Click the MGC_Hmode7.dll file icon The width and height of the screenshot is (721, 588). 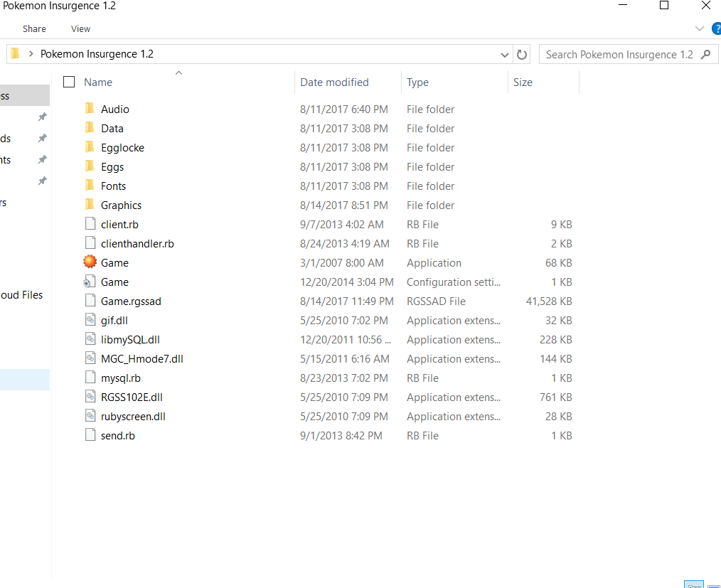(90, 358)
